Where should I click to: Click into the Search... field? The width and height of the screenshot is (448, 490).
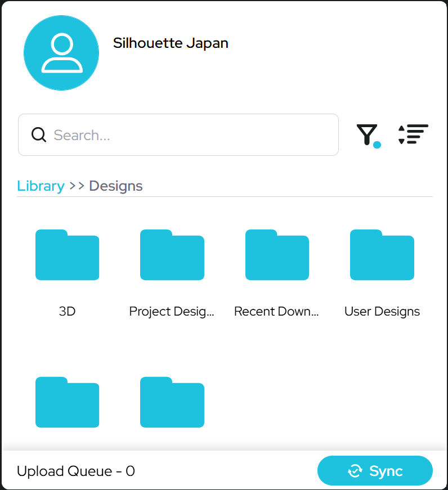point(178,134)
